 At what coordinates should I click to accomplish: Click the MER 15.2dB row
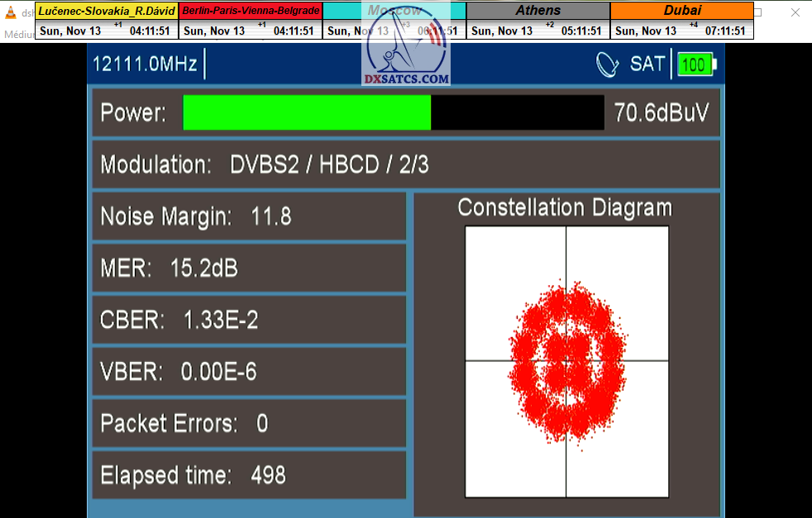tap(248, 269)
